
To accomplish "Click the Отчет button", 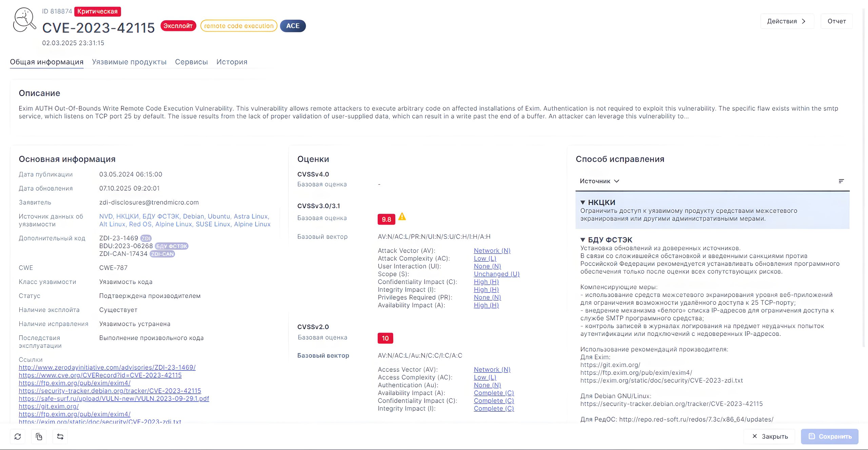I will [836, 21].
